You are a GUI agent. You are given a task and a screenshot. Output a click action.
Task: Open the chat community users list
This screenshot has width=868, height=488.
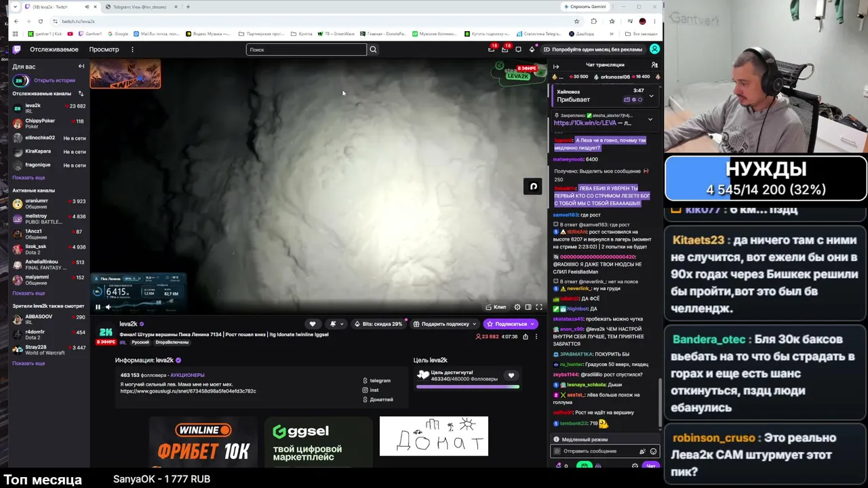click(654, 65)
